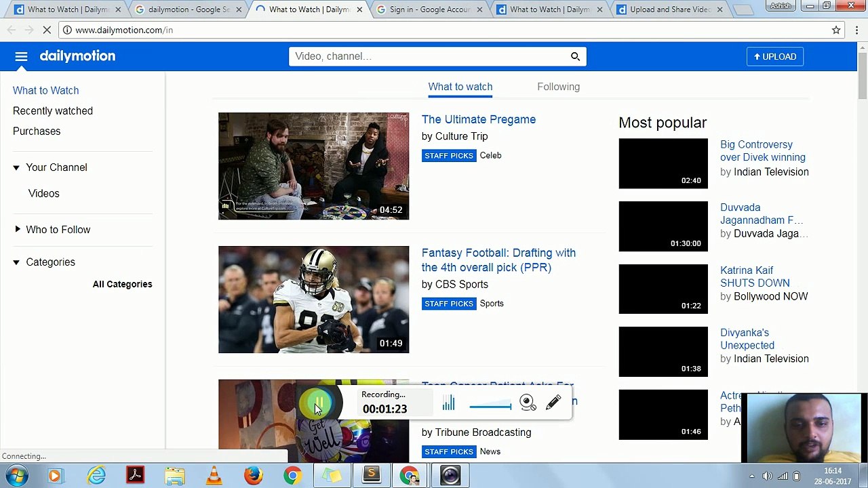The image size is (868, 488).
Task: Click the recorder audio levels icon
Action: [448, 404]
